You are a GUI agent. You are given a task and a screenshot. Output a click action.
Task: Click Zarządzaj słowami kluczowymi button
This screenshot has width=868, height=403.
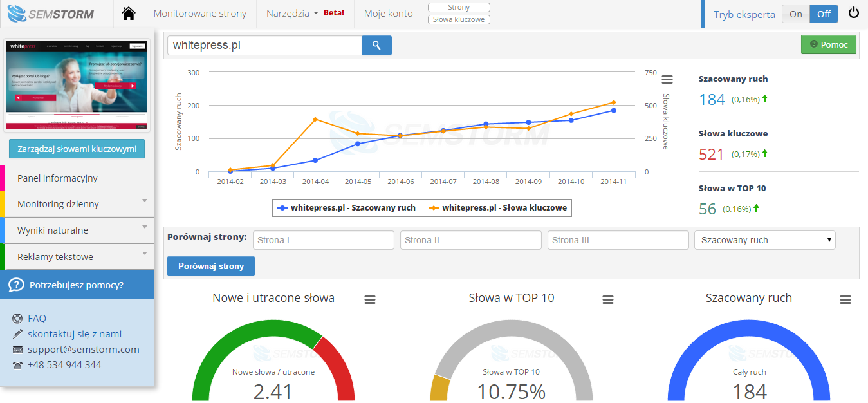(77, 149)
